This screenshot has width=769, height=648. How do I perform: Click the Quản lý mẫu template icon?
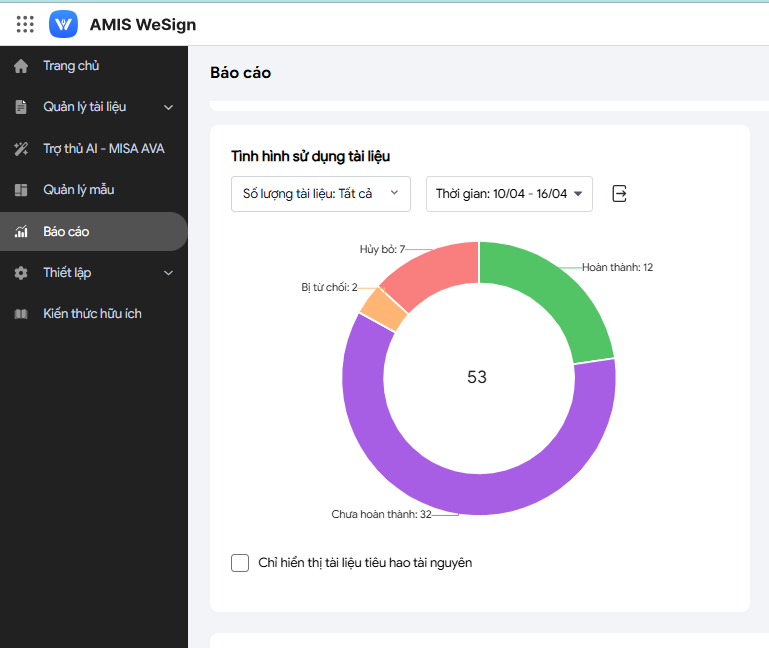[x=21, y=190]
